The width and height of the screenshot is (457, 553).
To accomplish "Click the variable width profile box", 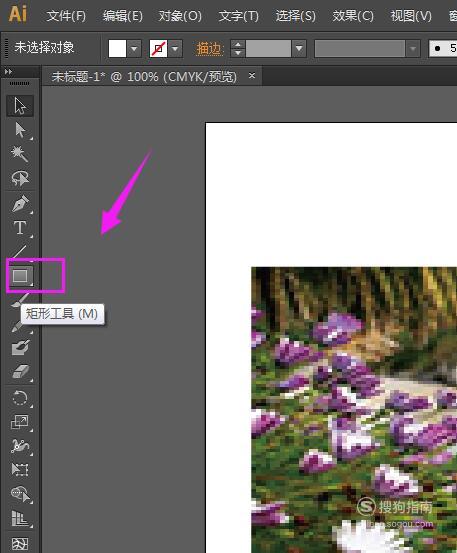I will click(360, 48).
